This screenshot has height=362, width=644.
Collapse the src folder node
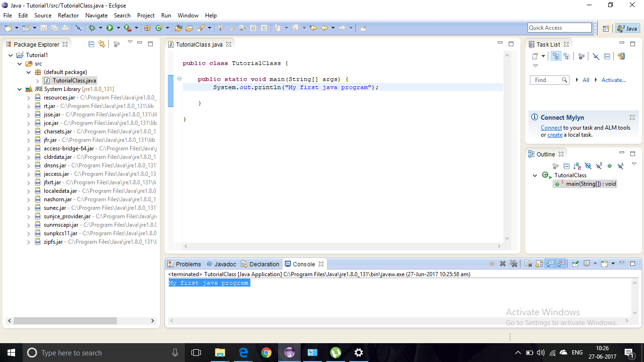coord(20,64)
